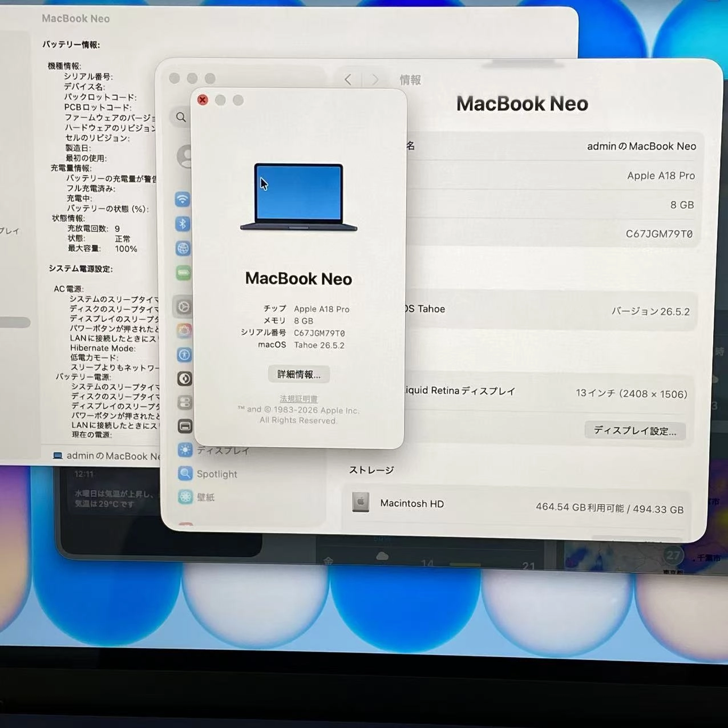Click the '8 GB' memory value in settings pane

tap(682, 205)
